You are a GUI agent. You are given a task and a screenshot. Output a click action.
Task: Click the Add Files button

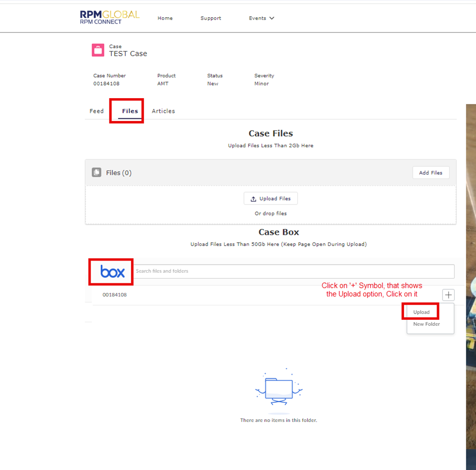431,173
